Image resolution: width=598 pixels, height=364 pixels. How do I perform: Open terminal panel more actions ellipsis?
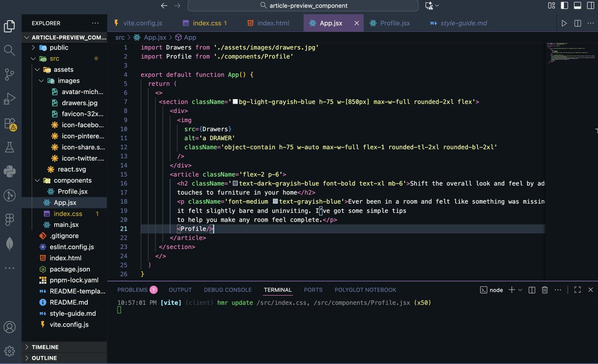tap(558, 290)
